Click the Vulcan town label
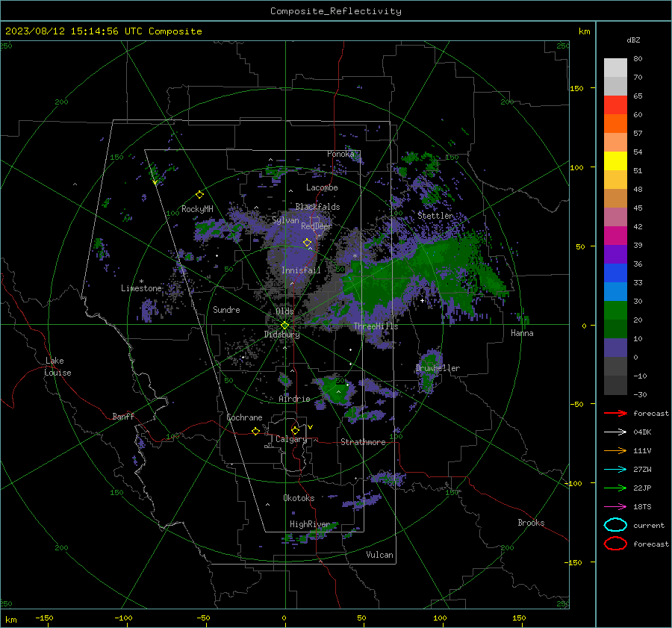Image resolution: width=672 pixels, height=628 pixels. click(x=379, y=555)
